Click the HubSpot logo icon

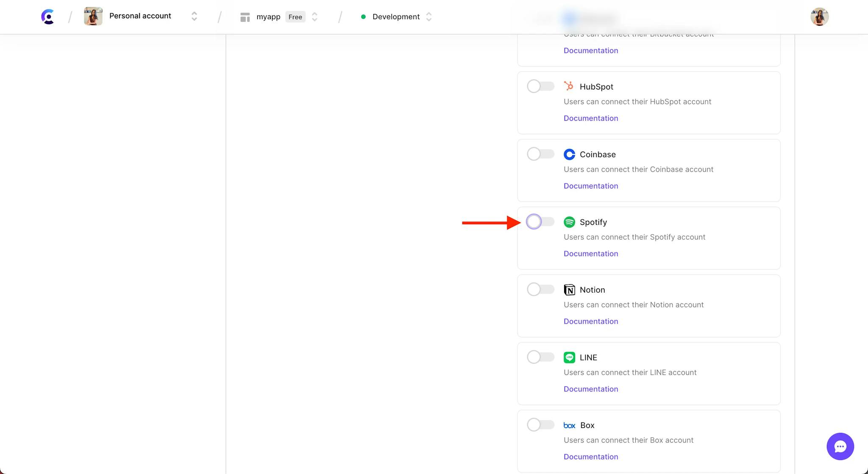568,86
